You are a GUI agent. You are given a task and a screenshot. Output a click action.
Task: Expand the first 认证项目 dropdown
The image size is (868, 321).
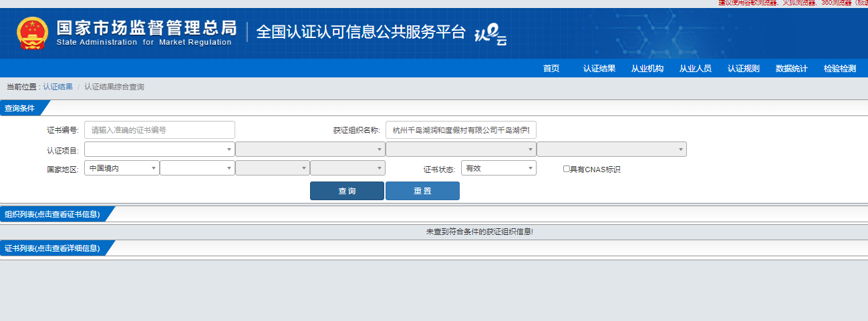(159, 149)
